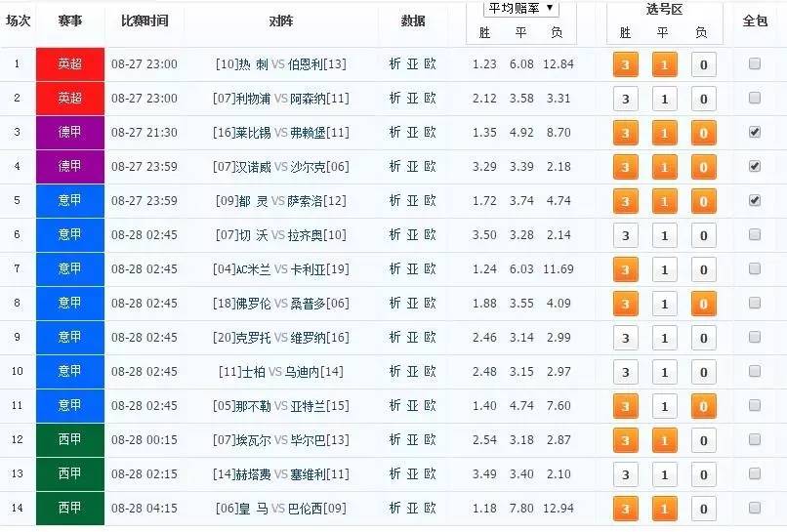Deselect win 3 for 那不勒 vs 亚特兰
The height and width of the screenshot is (532, 787).
coord(625,406)
